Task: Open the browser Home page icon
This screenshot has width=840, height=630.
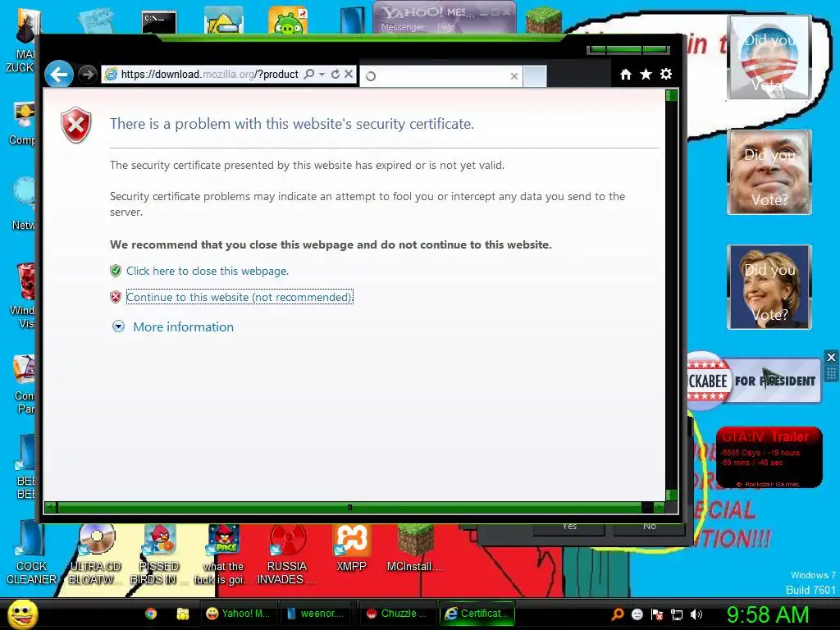Action: [x=625, y=75]
